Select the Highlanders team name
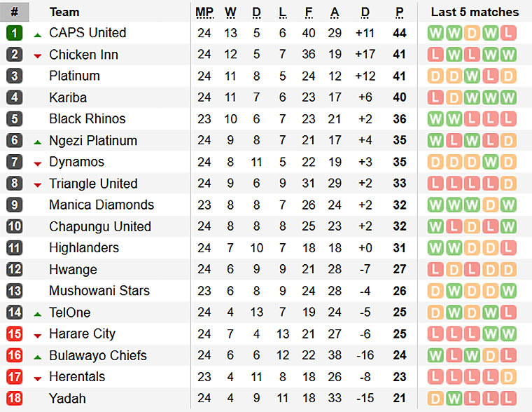Screen dimensions: 532x412 tap(84, 248)
